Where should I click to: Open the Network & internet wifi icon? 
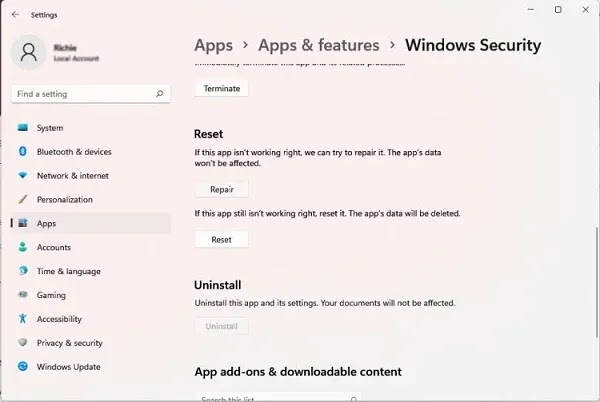(x=23, y=176)
